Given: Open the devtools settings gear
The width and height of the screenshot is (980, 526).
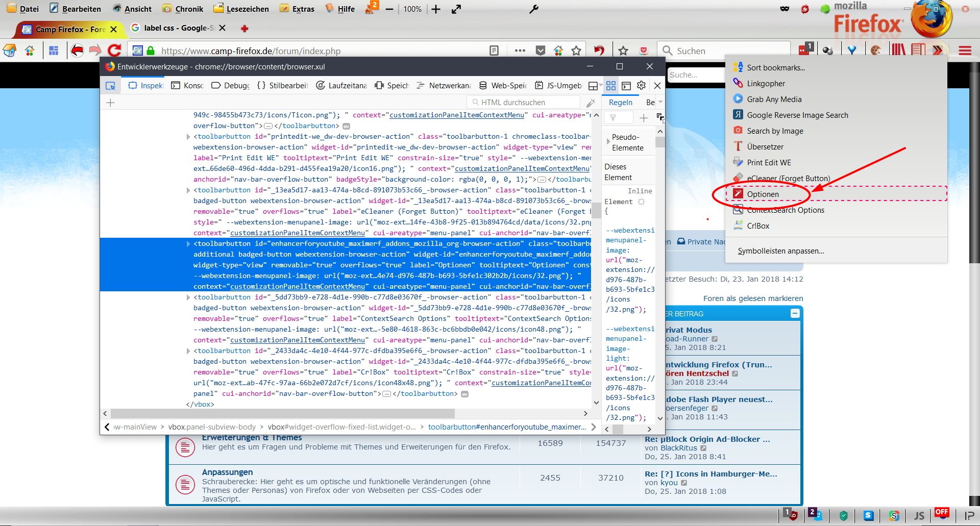Looking at the screenshot, I should (x=642, y=86).
